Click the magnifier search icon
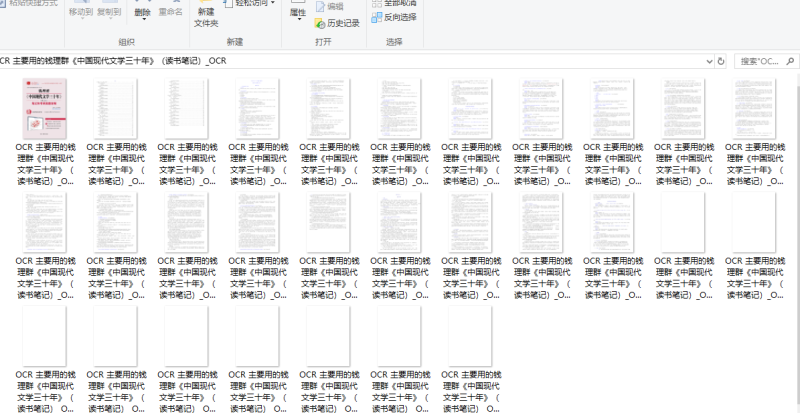Screen dimensions: 800x413 click(790, 61)
